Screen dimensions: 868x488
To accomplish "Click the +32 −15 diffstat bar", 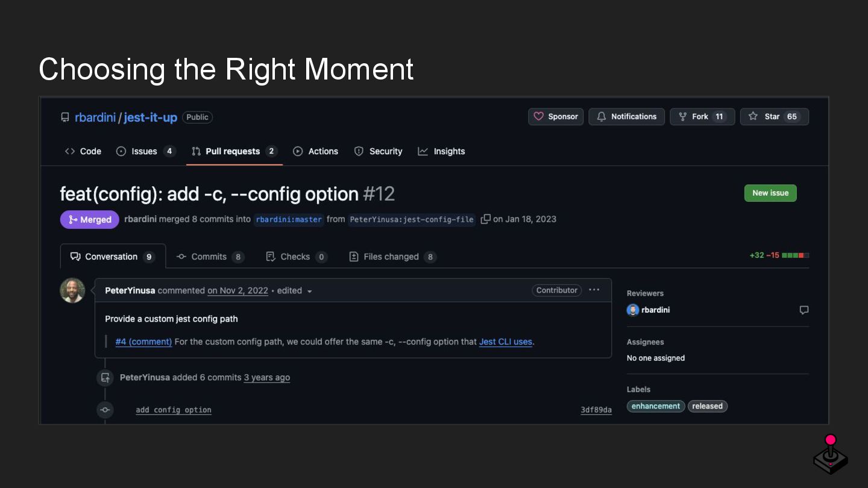I will point(779,255).
